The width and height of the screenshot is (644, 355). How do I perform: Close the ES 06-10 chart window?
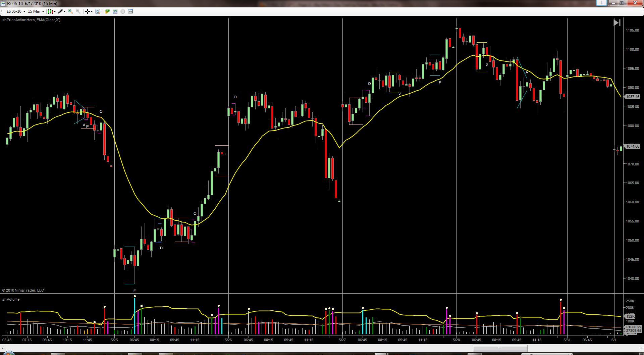[635, 3]
